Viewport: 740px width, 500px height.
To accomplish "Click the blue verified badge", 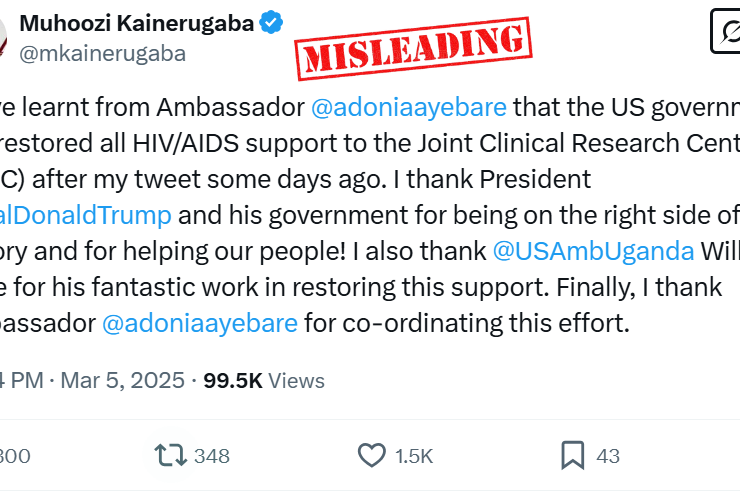I will [x=271, y=23].
